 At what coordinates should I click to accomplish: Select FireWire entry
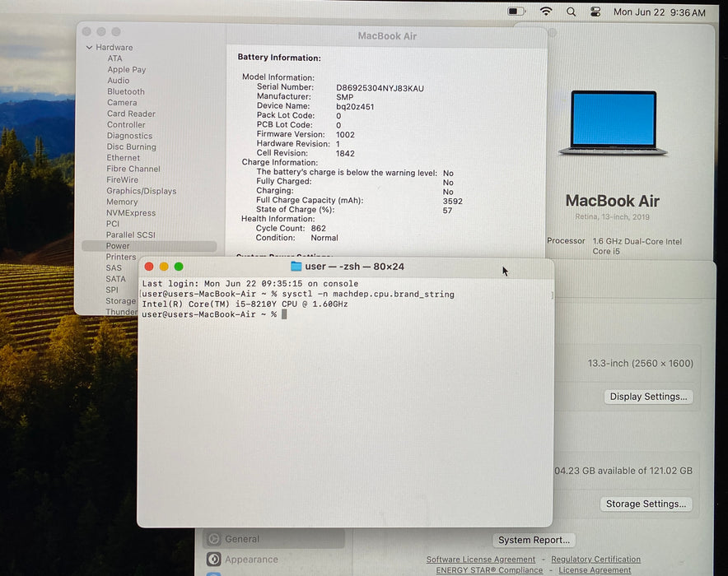[x=122, y=180]
